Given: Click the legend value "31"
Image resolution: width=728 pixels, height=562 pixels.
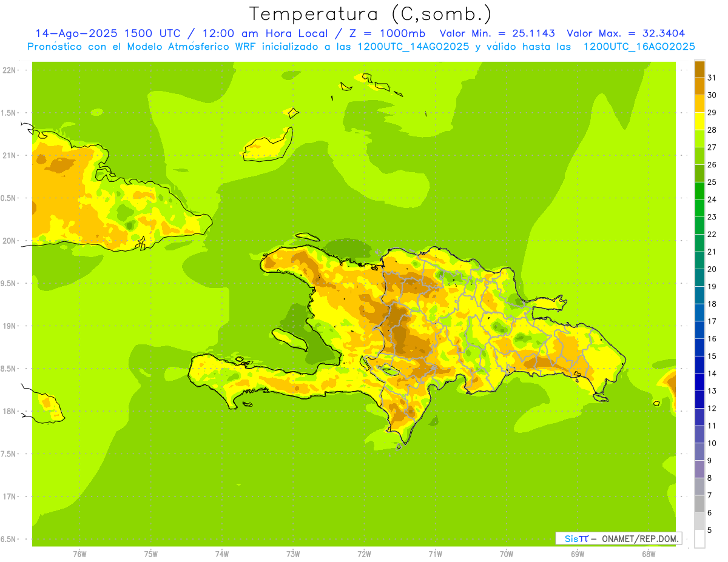Looking at the screenshot, I should coord(712,78).
